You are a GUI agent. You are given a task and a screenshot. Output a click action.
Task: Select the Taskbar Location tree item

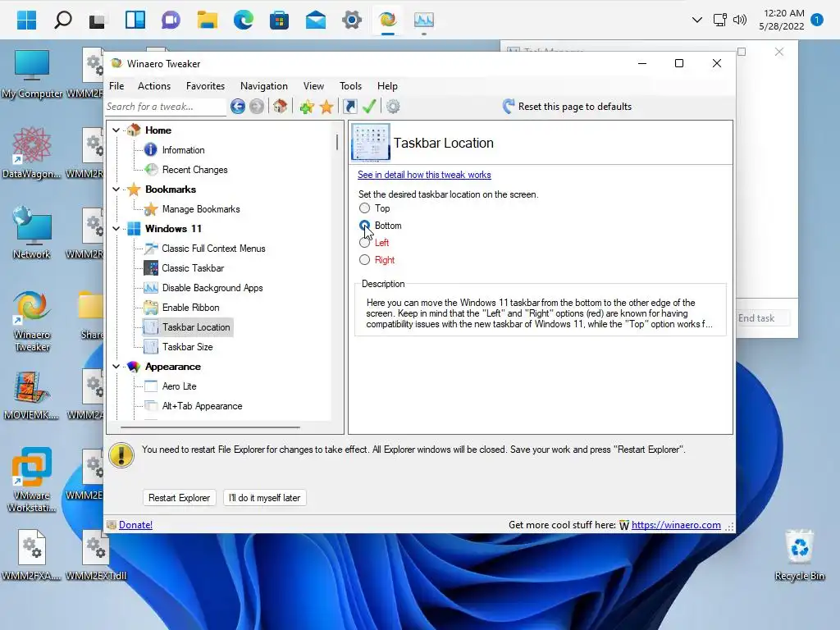[196, 327]
